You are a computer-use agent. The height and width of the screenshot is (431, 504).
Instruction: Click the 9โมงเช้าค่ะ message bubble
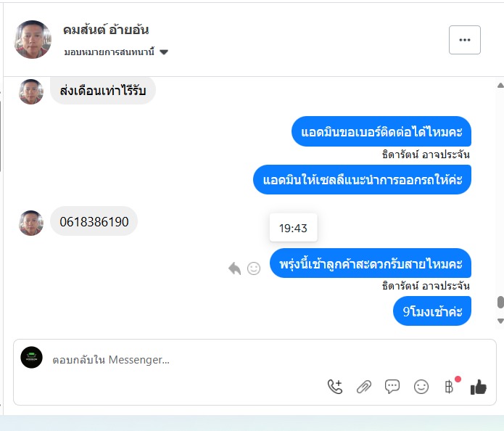coord(432,311)
